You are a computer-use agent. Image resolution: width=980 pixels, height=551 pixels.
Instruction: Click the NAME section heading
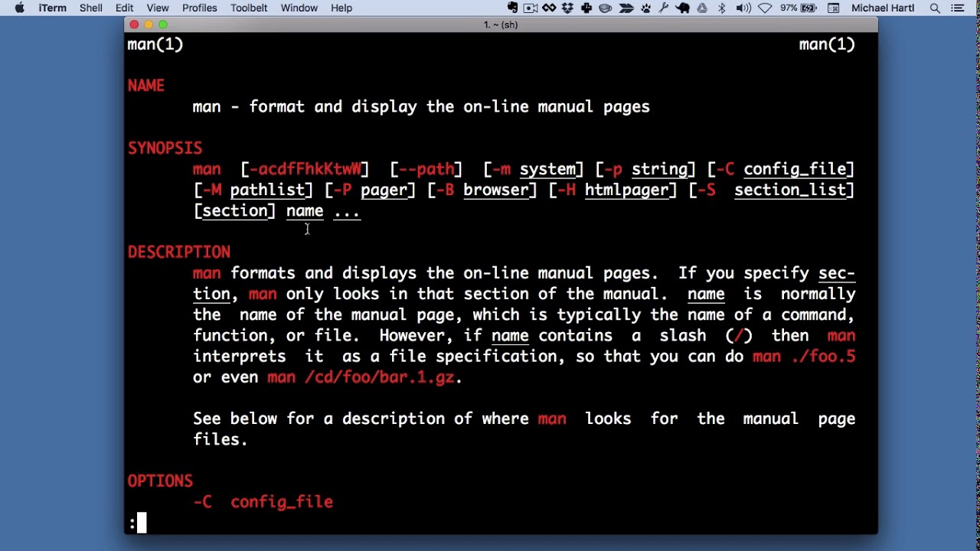click(146, 86)
